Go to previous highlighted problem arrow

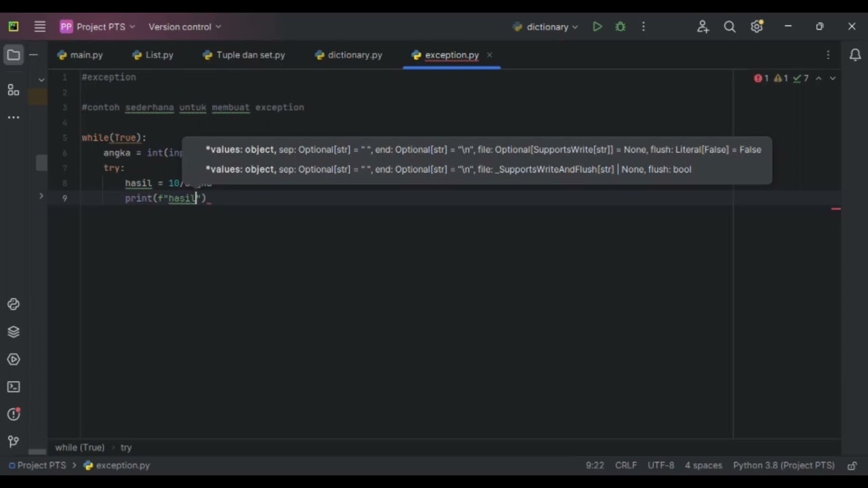point(818,78)
